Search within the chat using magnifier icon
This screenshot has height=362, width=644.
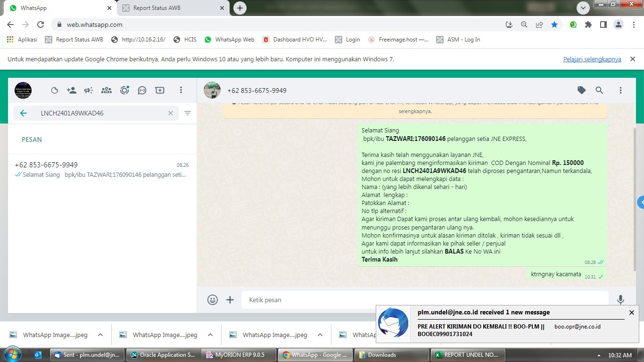coord(599,90)
